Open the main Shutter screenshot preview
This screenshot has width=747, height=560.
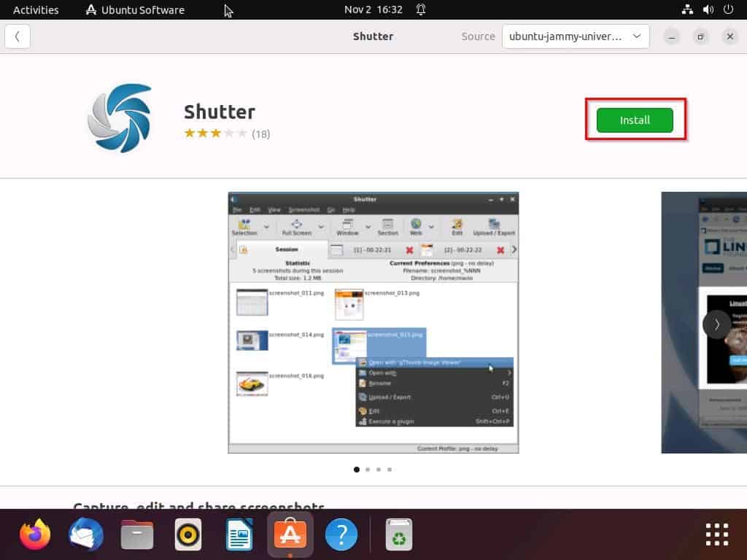(x=373, y=322)
